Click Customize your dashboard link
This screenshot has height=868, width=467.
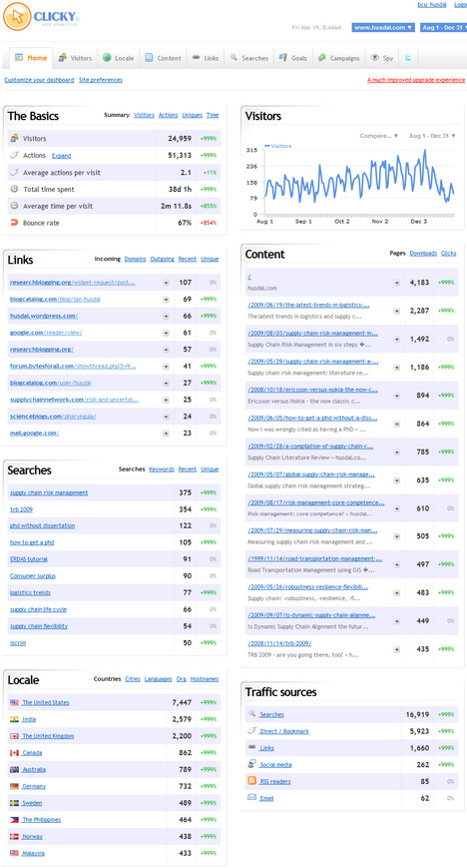point(39,80)
